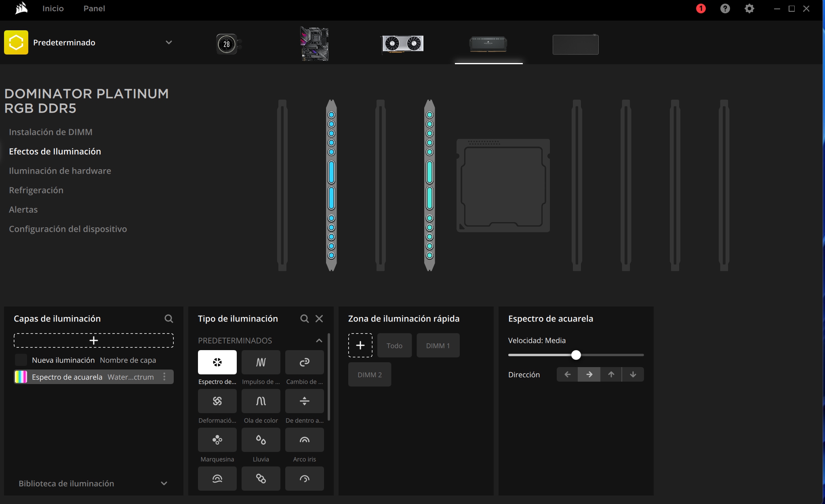This screenshot has width=825, height=504.
Task: Click the yellow Predeterminado profile icon
Action: pos(16,42)
